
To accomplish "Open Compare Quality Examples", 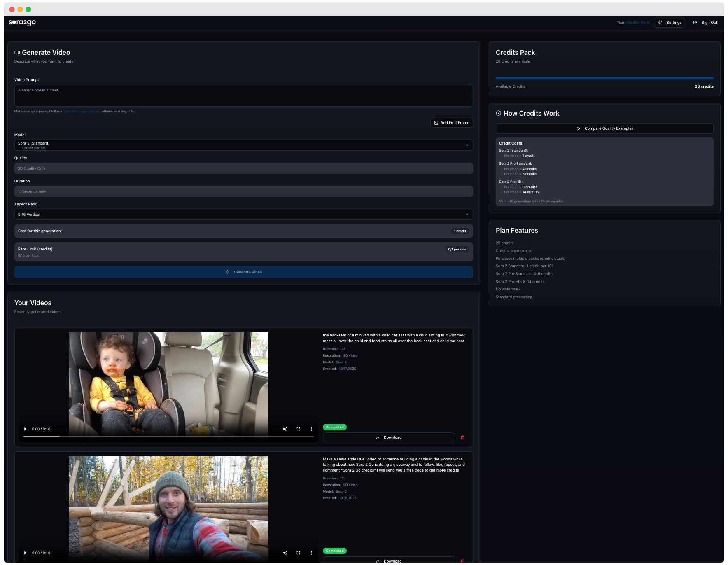I will point(604,128).
